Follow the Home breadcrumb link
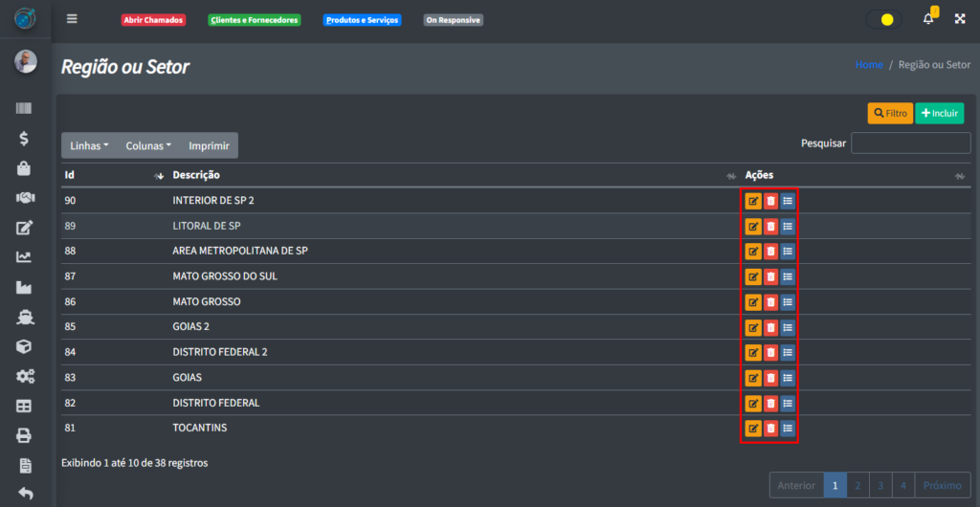 coord(869,65)
